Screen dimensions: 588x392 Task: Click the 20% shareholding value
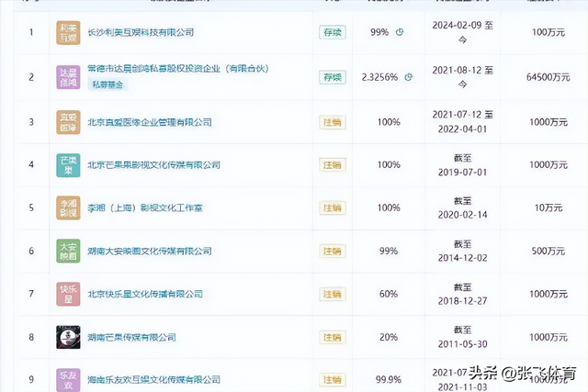click(x=389, y=337)
